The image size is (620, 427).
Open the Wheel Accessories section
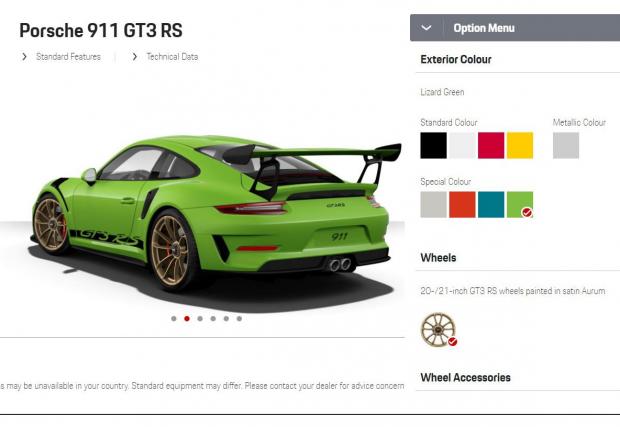tap(465, 378)
